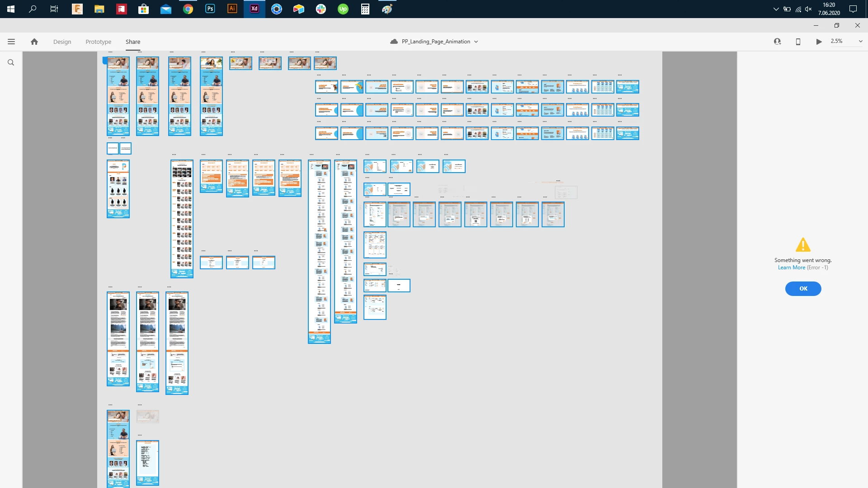Expand the zoom level dropdown

(x=860, y=42)
